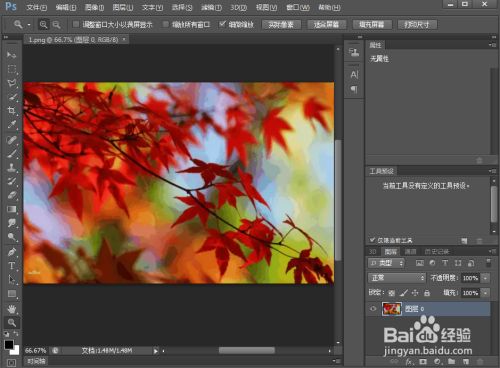500x368 pixels.
Task: Open blend mode dropdown showing 正常
Action: coord(397,278)
